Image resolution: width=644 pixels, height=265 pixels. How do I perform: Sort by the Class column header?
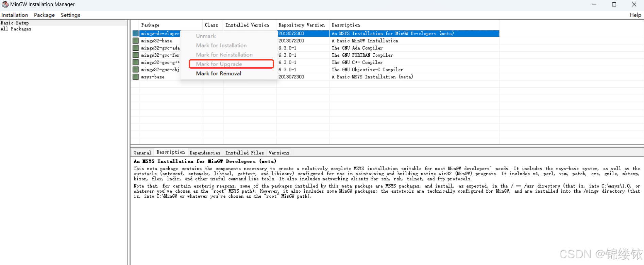tap(213, 25)
